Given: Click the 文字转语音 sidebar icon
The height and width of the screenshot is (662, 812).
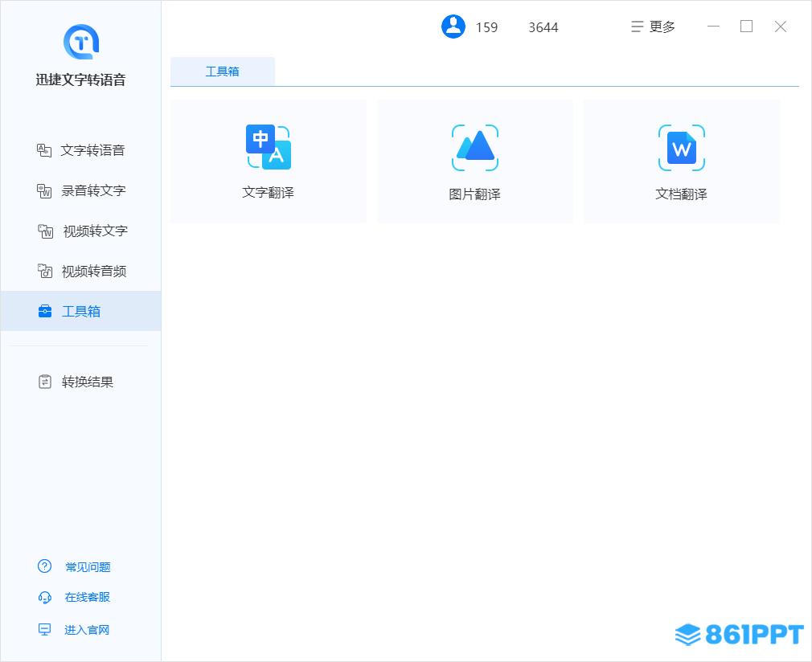Looking at the screenshot, I should click(x=44, y=150).
